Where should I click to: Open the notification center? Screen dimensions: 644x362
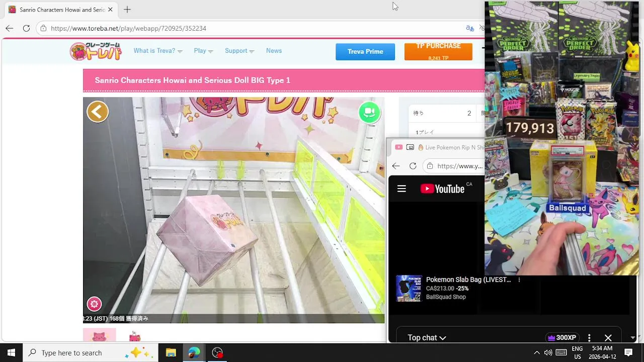tap(628, 352)
